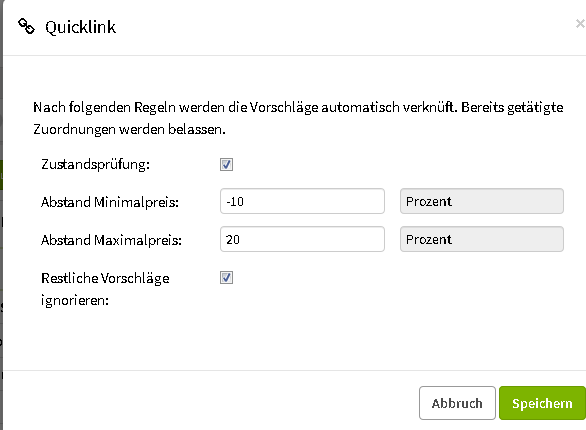Click the Quicklink chain icon
The image size is (586, 430).
click(x=26, y=26)
